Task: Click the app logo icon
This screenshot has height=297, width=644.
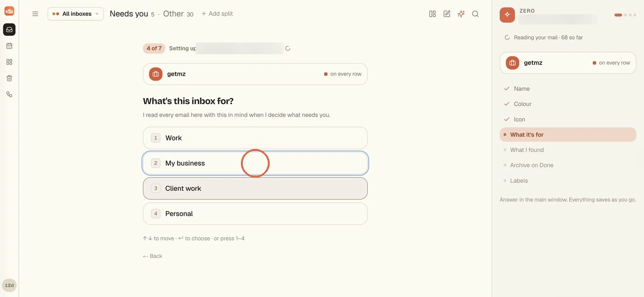Action: (x=9, y=11)
